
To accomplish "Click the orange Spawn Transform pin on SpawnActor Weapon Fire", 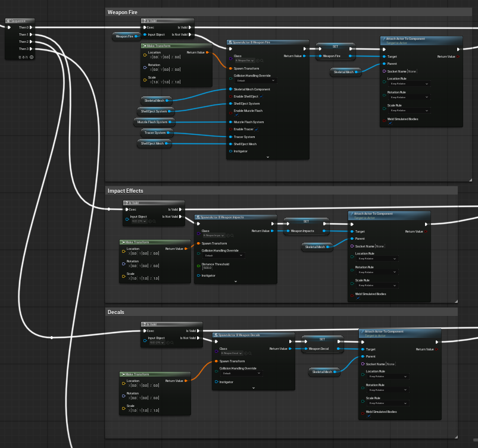I will tap(230, 68).
